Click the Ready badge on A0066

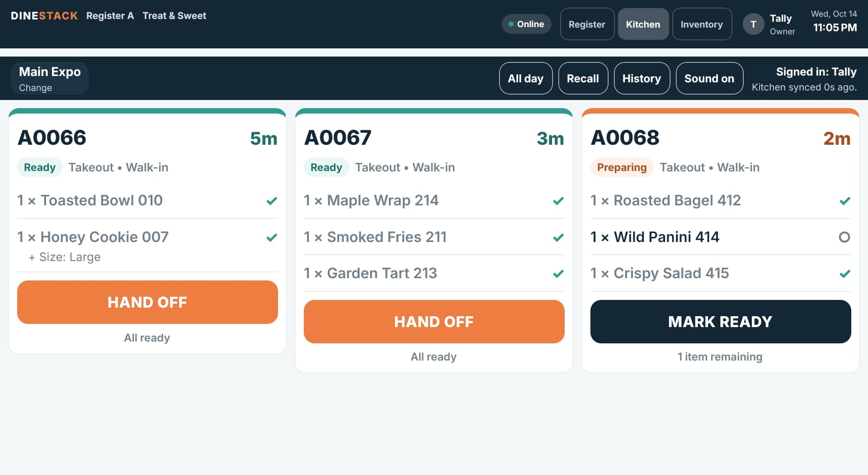[x=40, y=167]
